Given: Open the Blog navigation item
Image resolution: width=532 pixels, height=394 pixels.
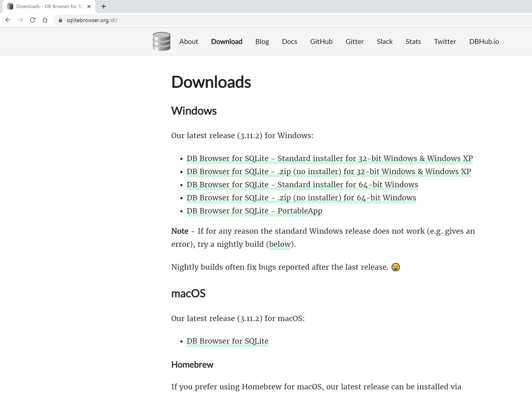Looking at the screenshot, I should (262, 41).
